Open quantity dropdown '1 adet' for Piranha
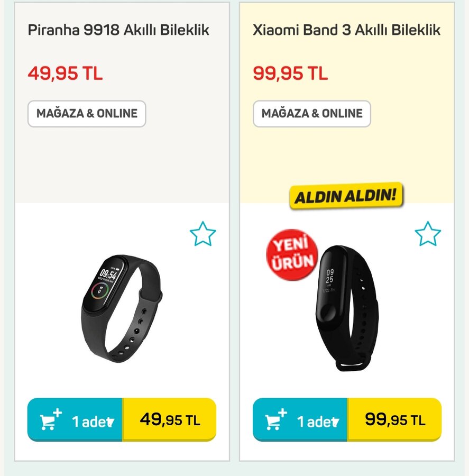The height and width of the screenshot is (476, 469). tap(93, 422)
